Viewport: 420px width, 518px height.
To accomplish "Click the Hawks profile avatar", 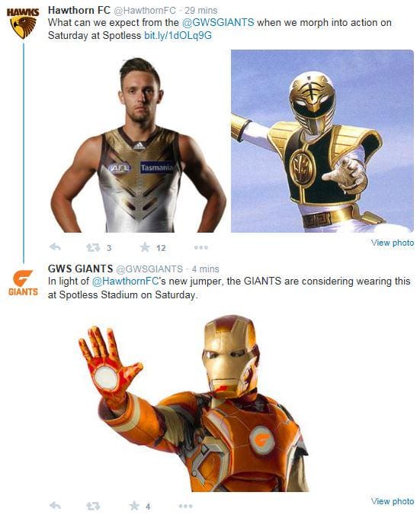I will pos(23,23).
